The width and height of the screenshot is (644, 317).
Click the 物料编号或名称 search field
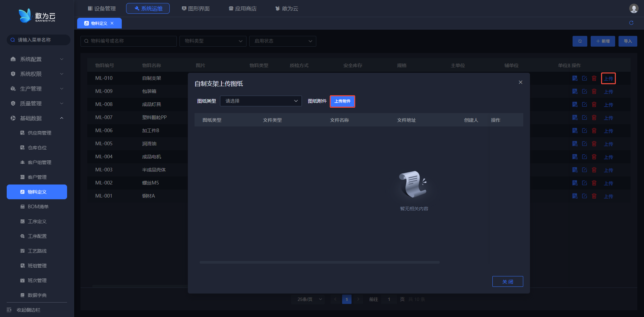[128, 41]
